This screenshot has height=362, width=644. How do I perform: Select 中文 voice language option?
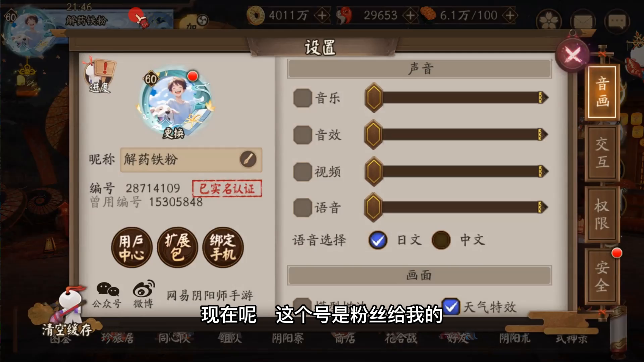point(441,240)
